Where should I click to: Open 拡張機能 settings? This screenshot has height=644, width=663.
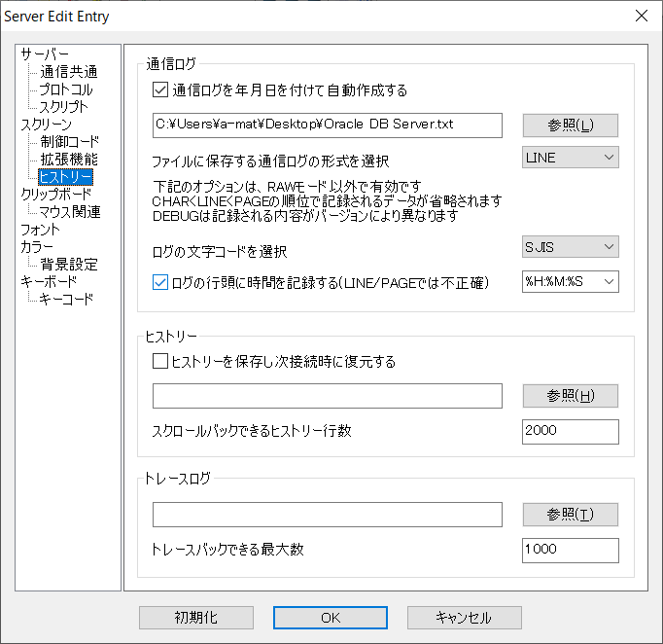69,160
